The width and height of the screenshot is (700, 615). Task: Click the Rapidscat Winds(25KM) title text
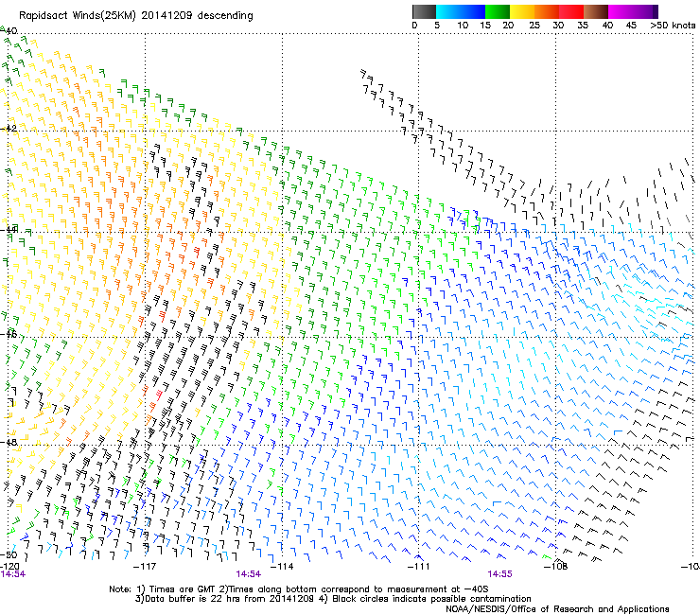click(x=135, y=15)
